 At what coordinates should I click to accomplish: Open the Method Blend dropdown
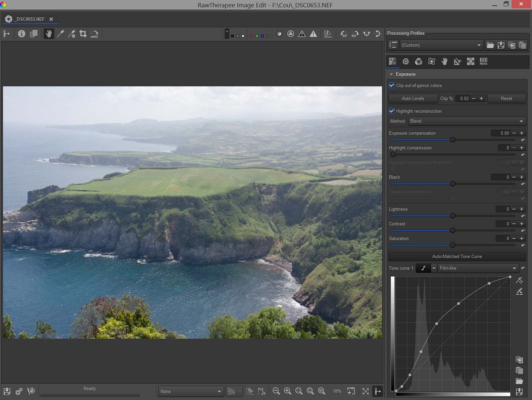467,121
